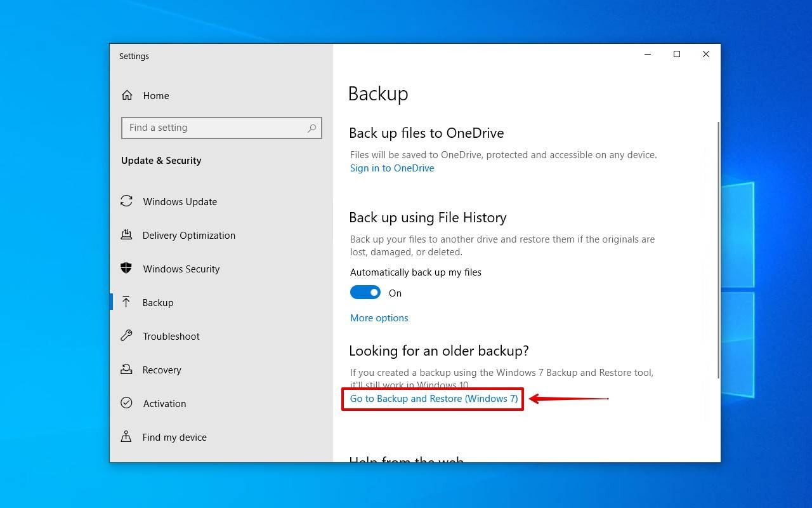Open Find my device settings
The height and width of the screenshot is (508, 812).
174,437
